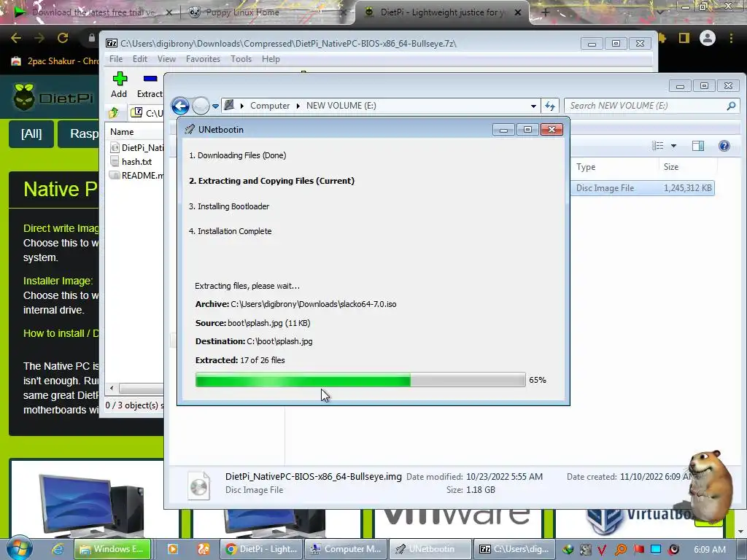Image resolution: width=747 pixels, height=560 pixels.
Task: Go back in the Explorer window
Action: coord(181,106)
